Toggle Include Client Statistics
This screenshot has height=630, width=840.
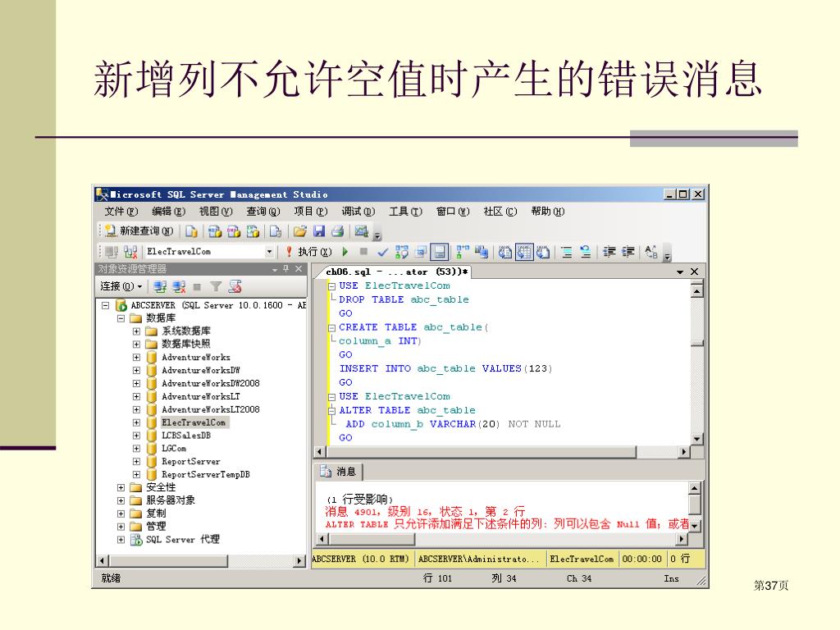(482, 252)
